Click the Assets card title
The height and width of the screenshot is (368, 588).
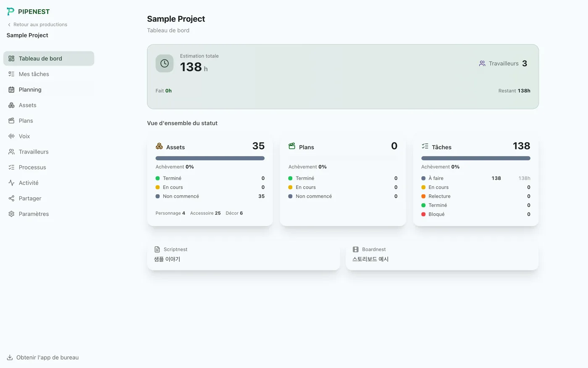[x=176, y=147]
